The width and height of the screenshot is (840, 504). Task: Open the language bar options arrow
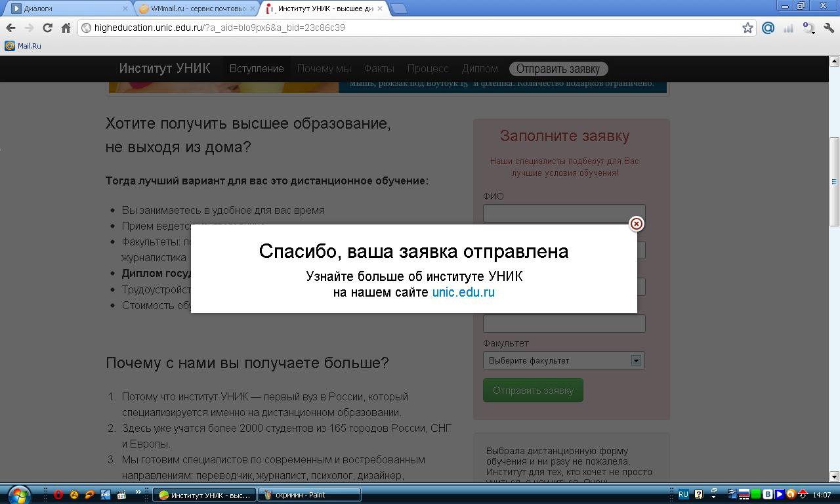point(714,497)
